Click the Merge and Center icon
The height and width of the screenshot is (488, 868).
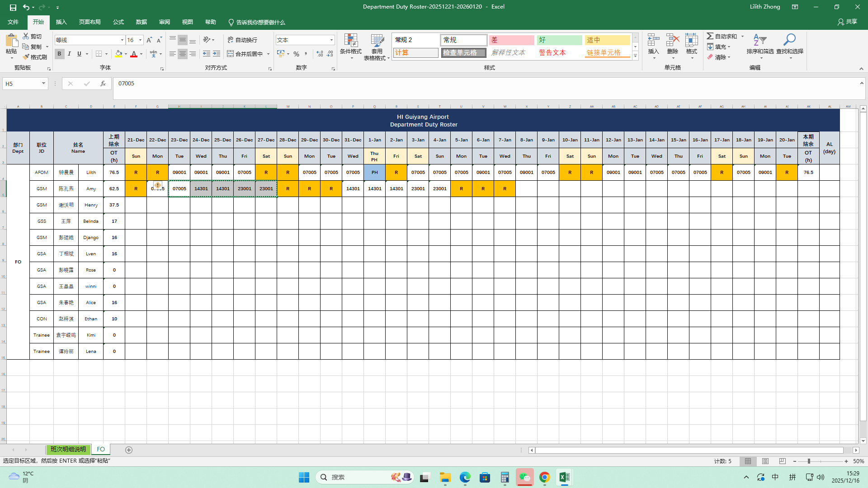pos(231,54)
